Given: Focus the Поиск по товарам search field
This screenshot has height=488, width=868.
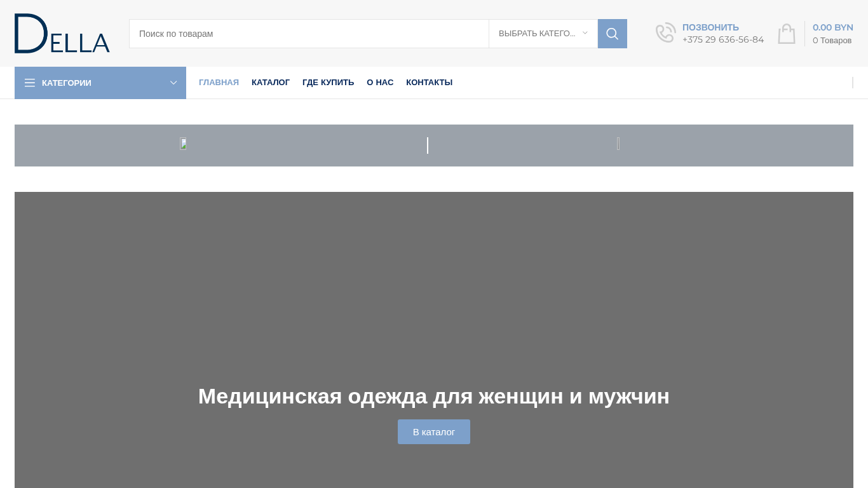Looking at the screenshot, I should click(x=309, y=34).
